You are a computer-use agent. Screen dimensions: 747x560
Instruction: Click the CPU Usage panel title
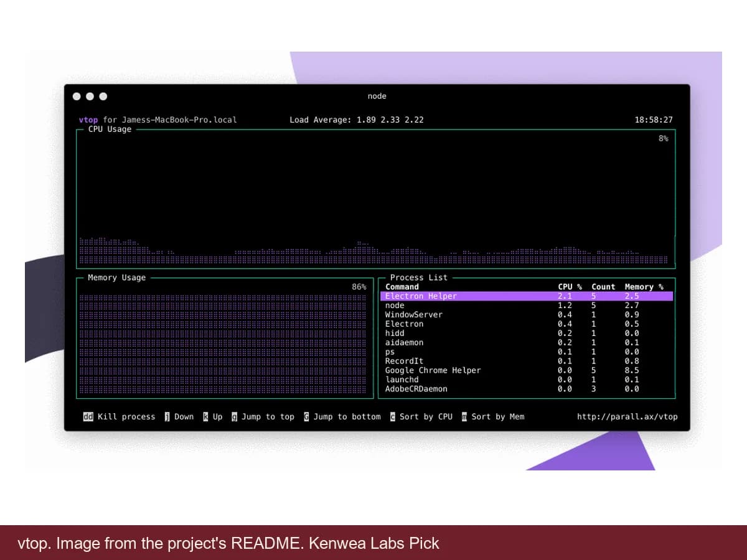[110, 129]
